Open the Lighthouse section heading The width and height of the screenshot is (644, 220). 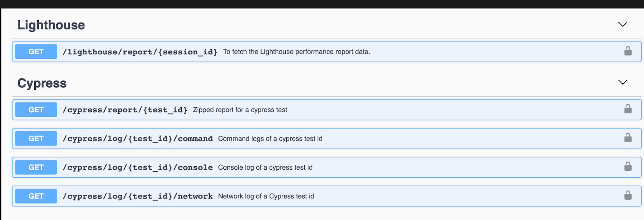click(x=51, y=25)
